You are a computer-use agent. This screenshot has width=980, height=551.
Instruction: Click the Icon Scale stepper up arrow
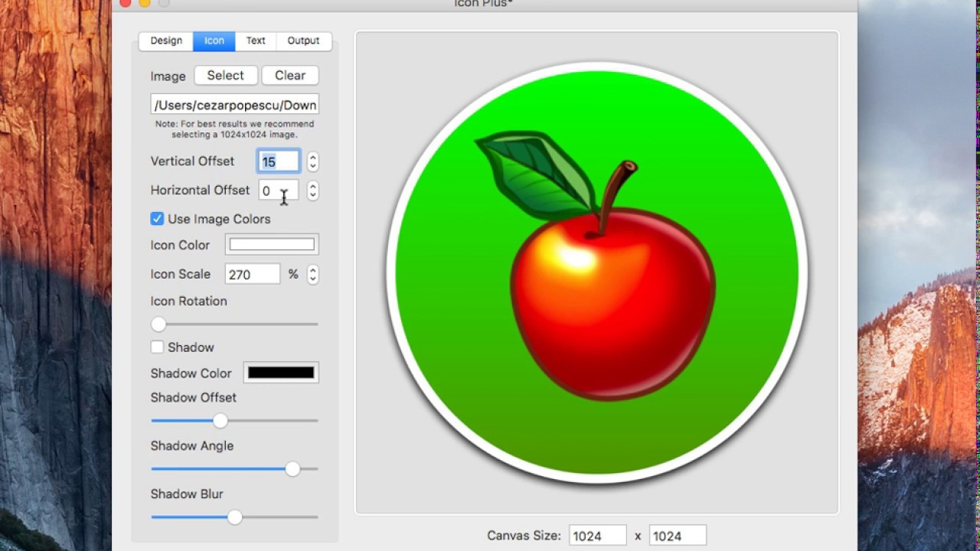(312, 270)
